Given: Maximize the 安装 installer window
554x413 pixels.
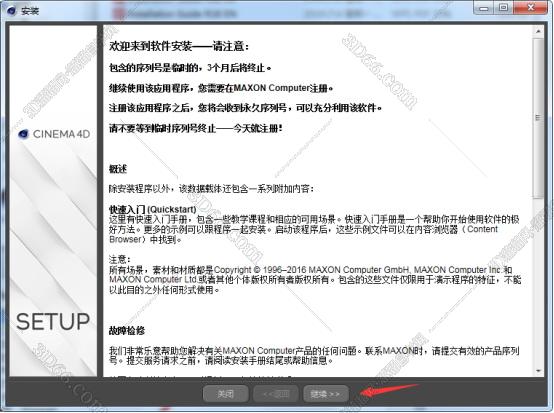Looking at the screenshot, I should click(503, 8).
